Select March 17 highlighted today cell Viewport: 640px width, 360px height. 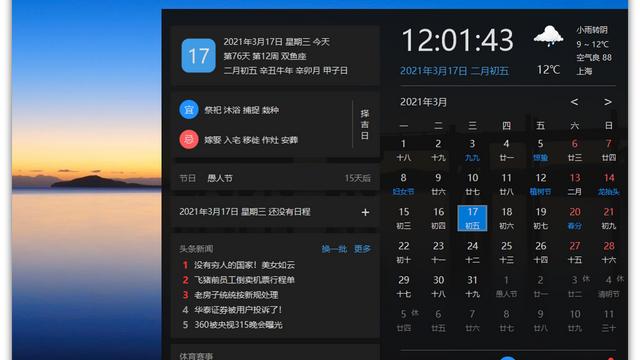[x=472, y=218]
